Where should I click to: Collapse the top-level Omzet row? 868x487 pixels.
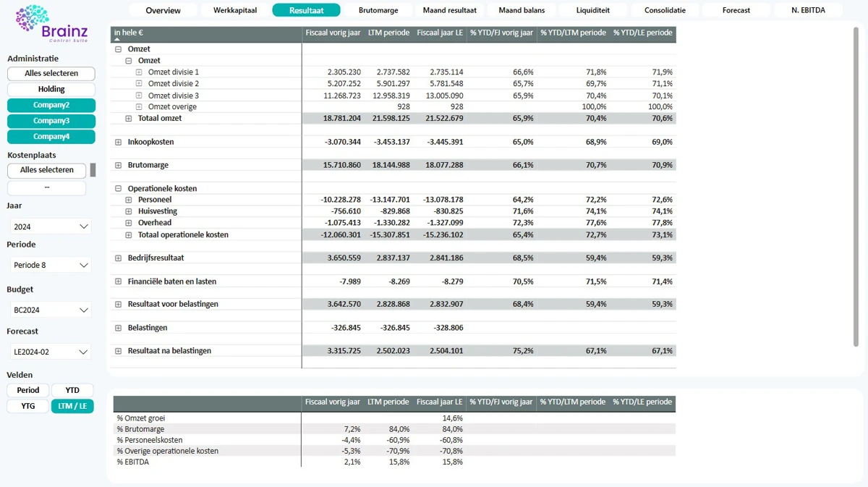coord(119,49)
